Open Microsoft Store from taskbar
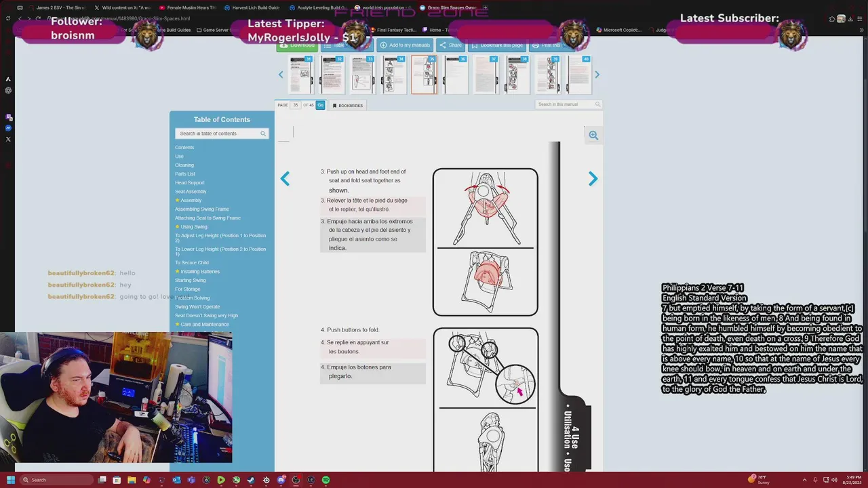 tap(117, 480)
